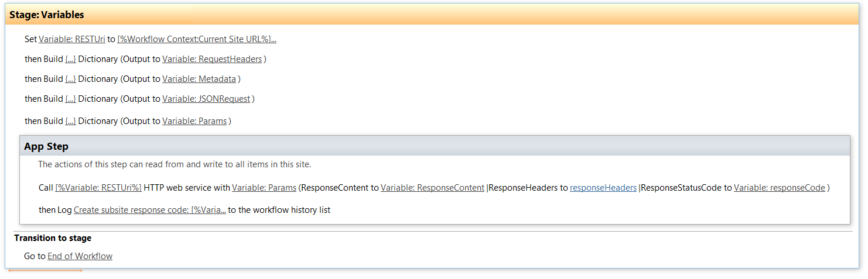Click the Transition to stage section heading
868x279 pixels.
click(53, 238)
